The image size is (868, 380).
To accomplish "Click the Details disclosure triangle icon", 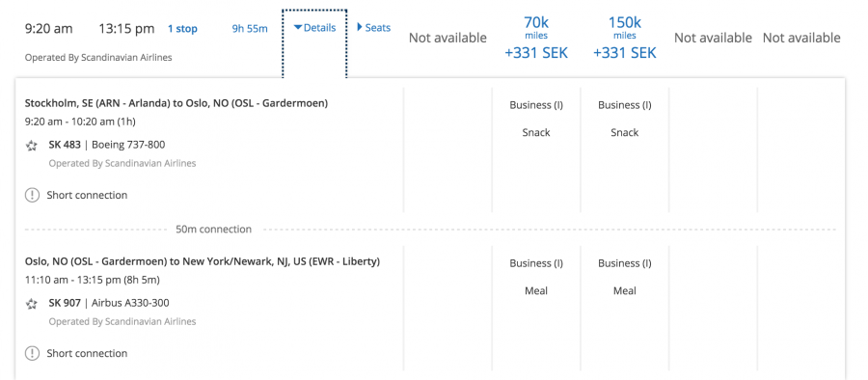I will pos(298,28).
